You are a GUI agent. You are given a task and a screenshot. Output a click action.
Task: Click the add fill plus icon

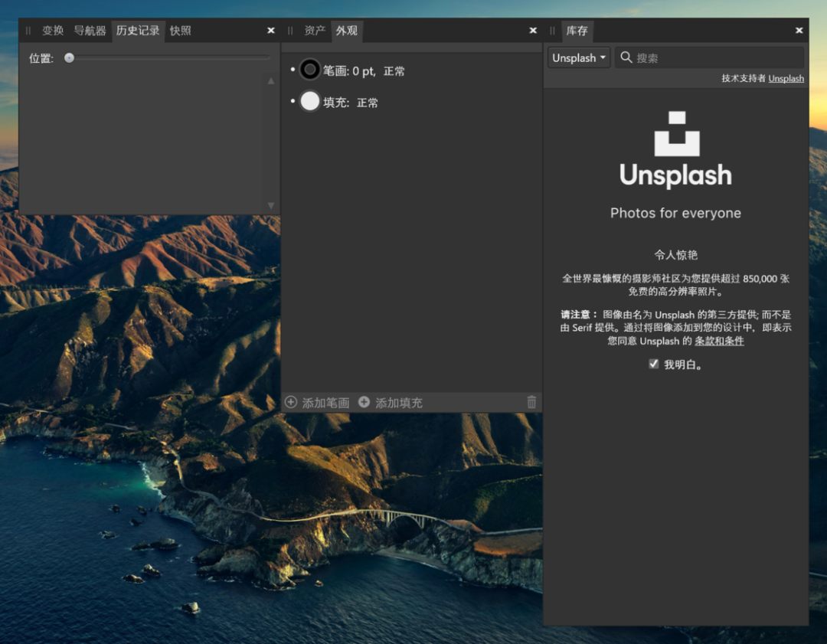[x=364, y=402]
